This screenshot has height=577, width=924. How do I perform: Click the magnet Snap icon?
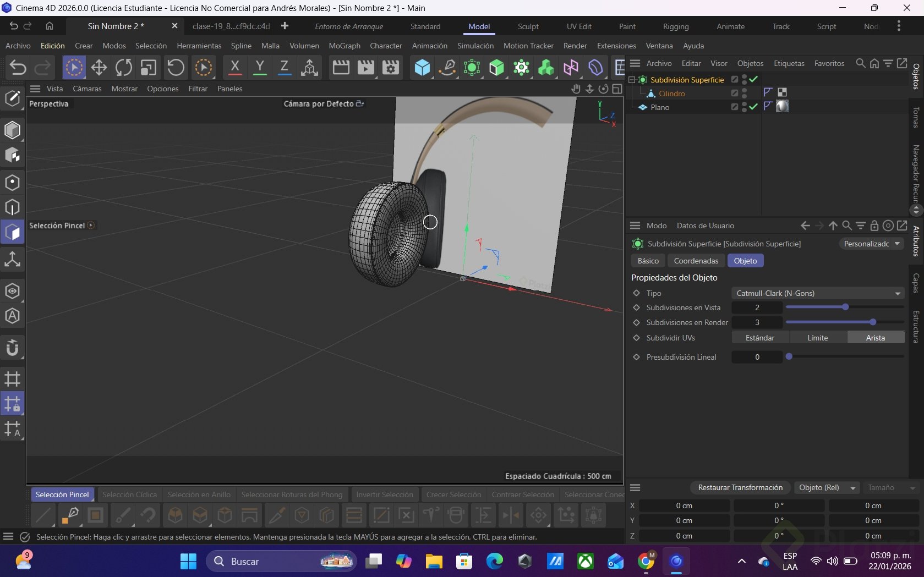(x=12, y=348)
